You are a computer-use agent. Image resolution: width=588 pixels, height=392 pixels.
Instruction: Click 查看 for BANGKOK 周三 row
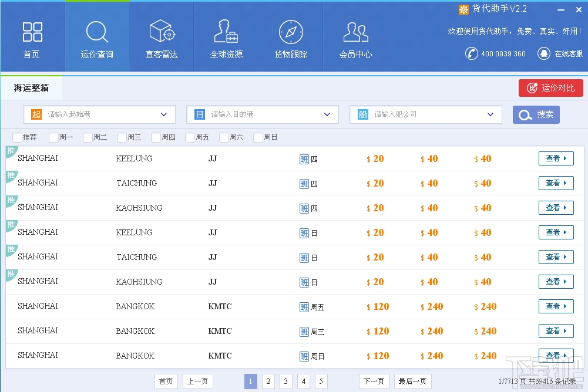tap(556, 331)
